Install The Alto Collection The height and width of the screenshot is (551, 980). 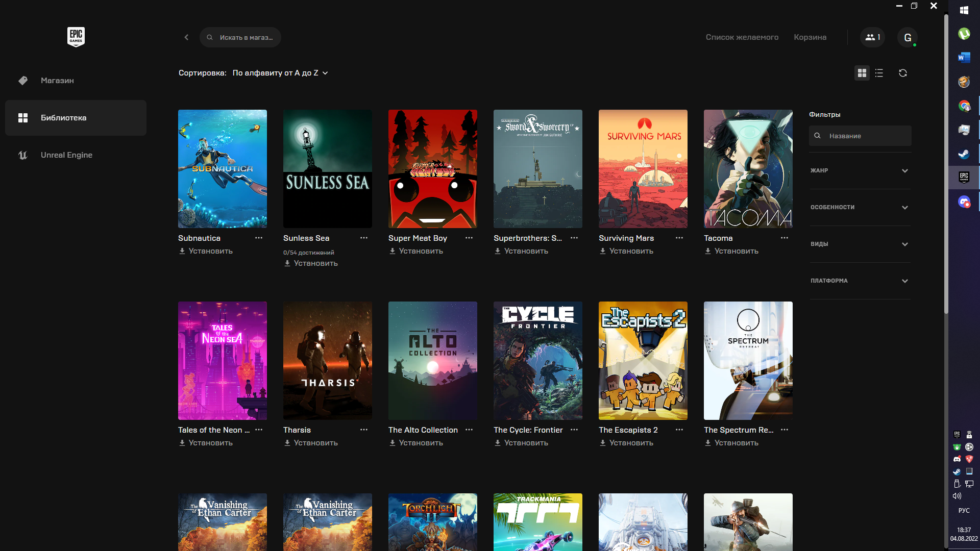click(x=416, y=443)
